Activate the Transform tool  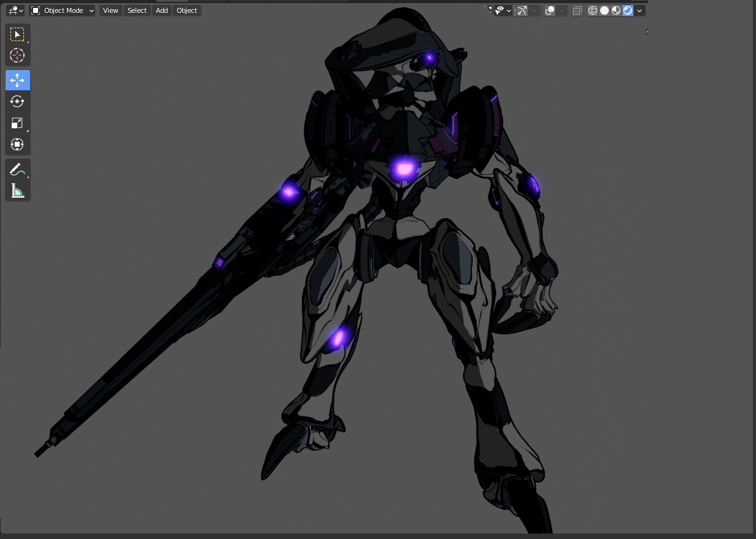(17, 144)
